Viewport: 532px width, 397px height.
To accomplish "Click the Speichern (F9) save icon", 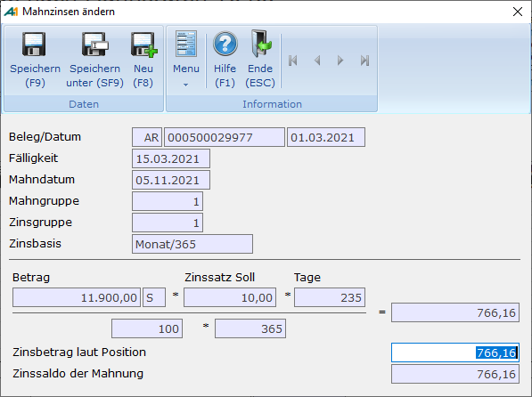I will coord(34,45).
